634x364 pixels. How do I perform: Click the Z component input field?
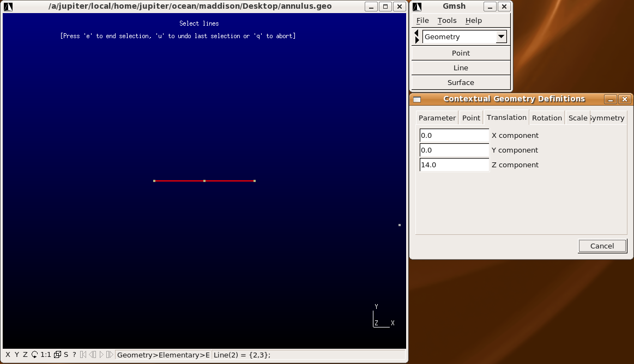(x=454, y=165)
